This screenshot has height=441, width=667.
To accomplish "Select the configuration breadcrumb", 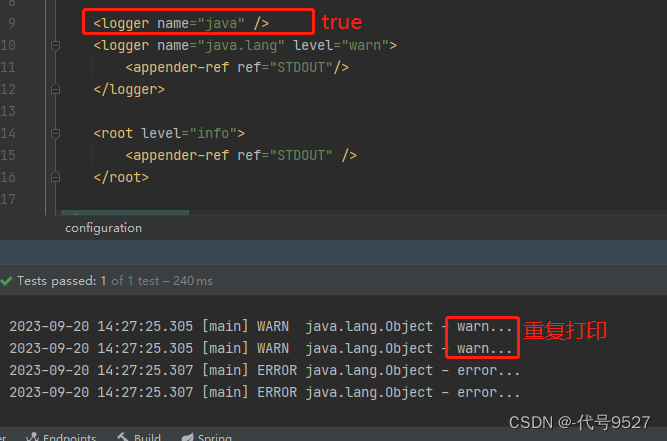I will click(103, 228).
